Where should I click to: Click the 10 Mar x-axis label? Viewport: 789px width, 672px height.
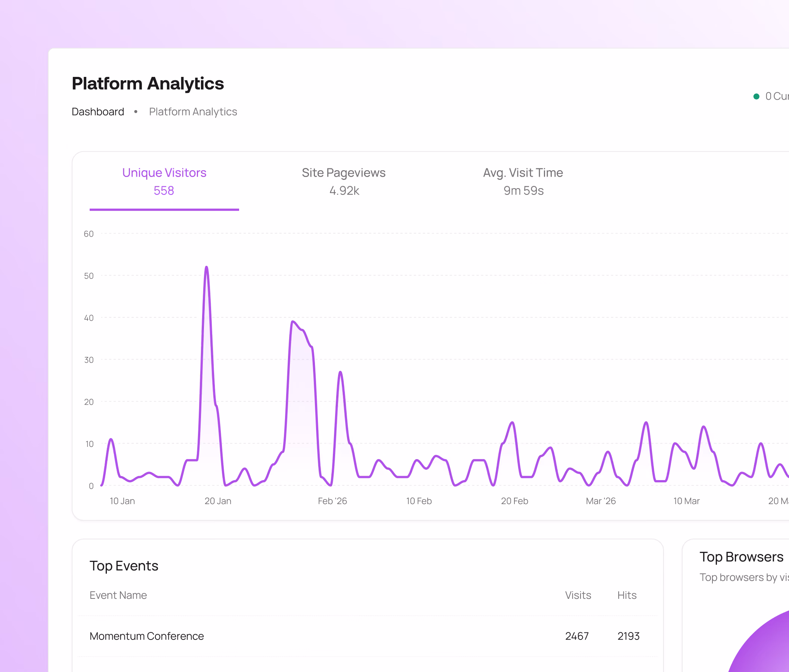[x=686, y=501]
